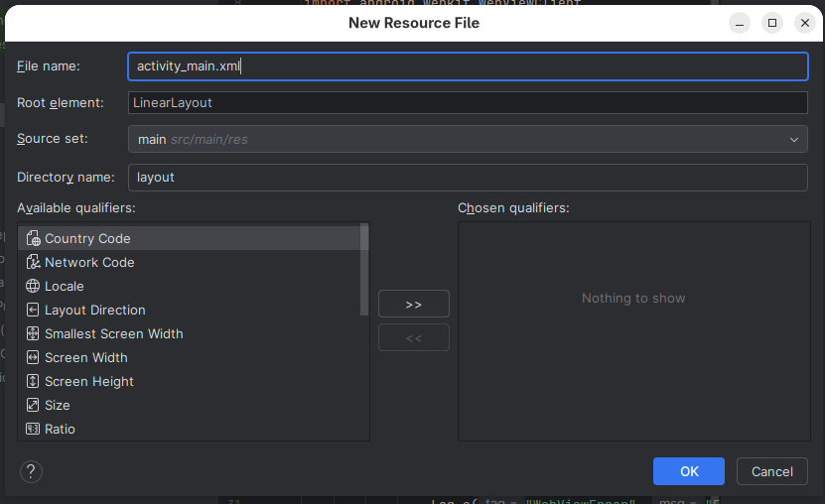Select the Screen Height qualifier row
Screen dimensions: 825x504
pyautogui.click(x=190, y=382)
